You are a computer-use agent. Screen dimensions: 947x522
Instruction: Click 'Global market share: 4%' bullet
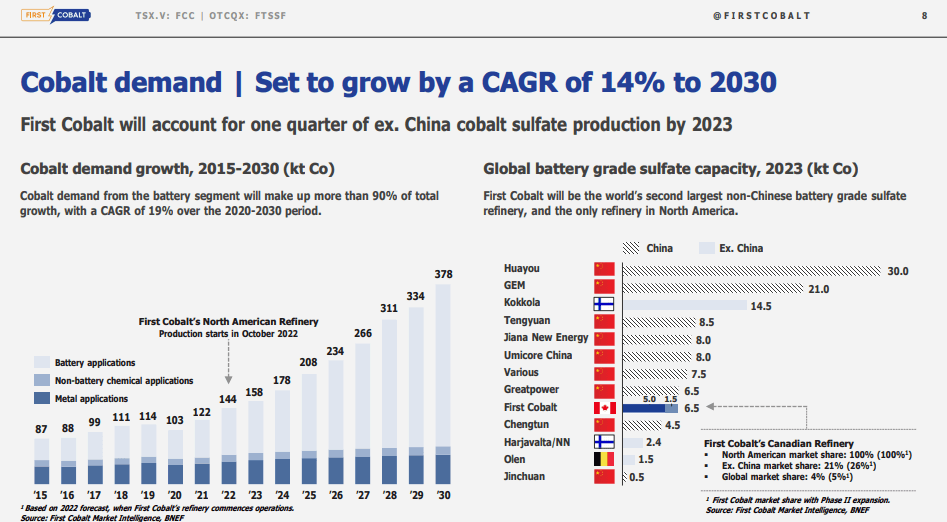coord(788,477)
